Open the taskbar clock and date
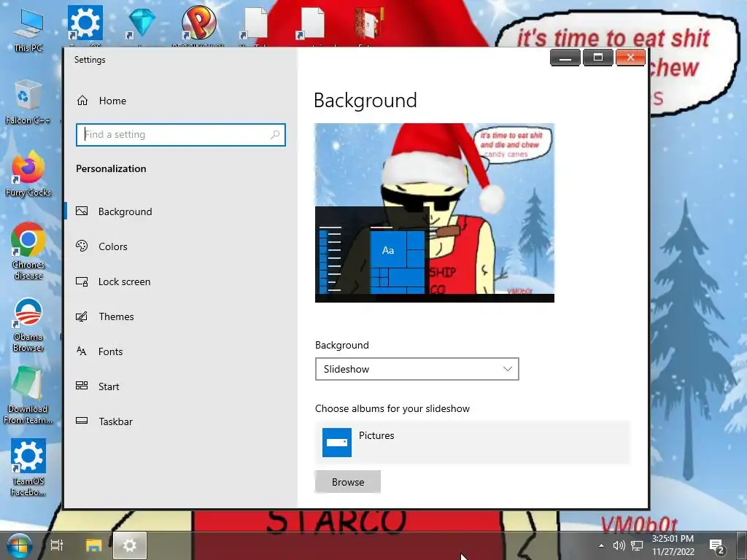747x560 pixels. click(673, 545)
